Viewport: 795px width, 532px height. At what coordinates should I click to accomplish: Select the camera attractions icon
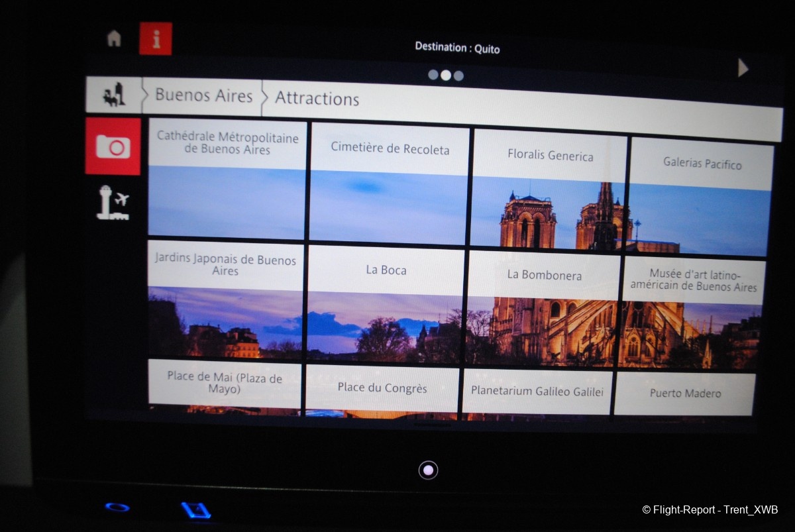(113, 146)
